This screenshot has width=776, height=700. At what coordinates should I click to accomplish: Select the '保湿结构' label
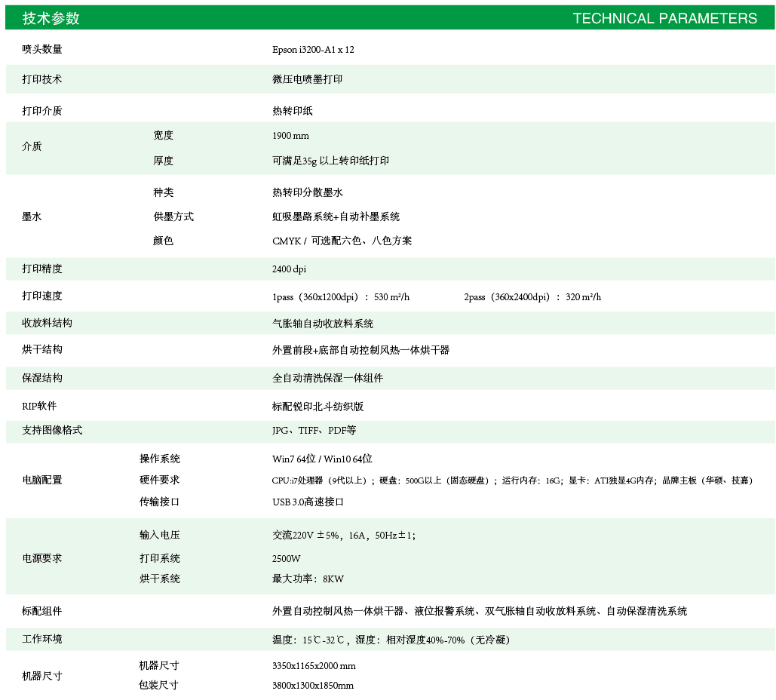[x=42, y=378]
